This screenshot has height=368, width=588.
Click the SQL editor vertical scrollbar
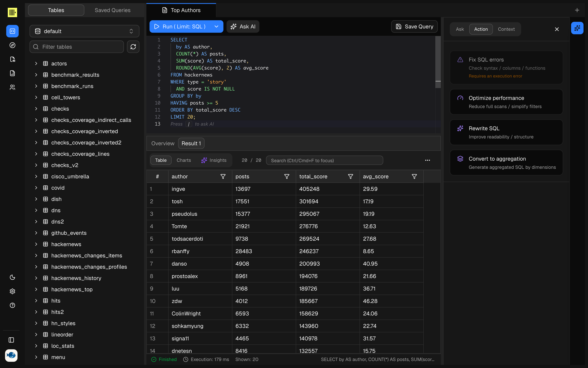point(438,62)
